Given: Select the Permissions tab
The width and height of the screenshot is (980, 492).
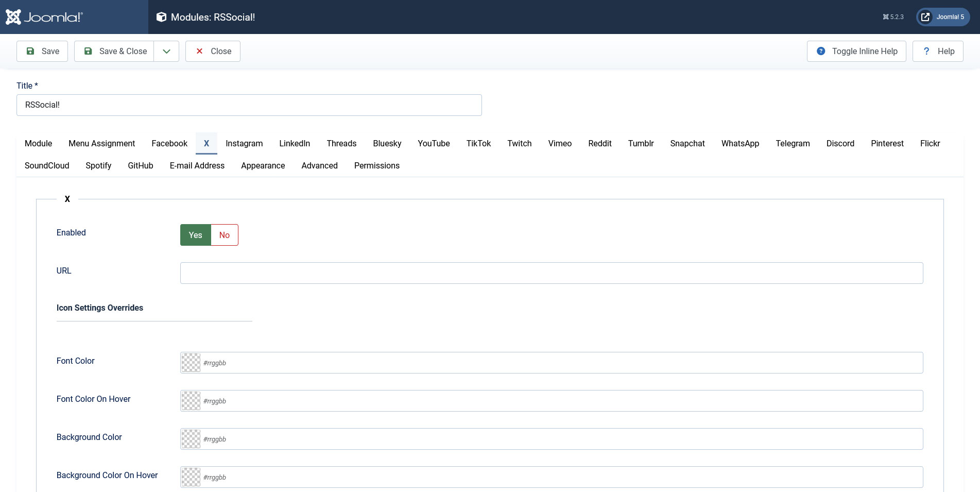Looking at the screenshot, I should [x=377, y=165].
